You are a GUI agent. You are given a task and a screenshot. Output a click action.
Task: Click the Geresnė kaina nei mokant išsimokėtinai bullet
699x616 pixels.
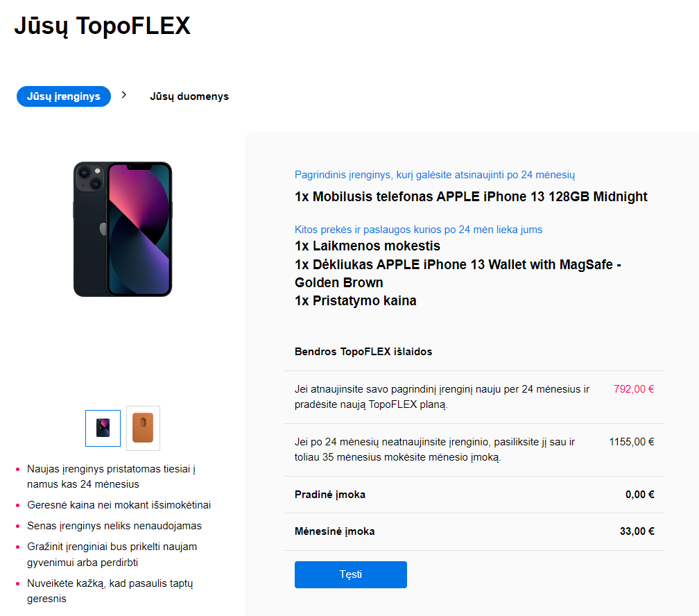pyautogui.click(x=119, y=505)
